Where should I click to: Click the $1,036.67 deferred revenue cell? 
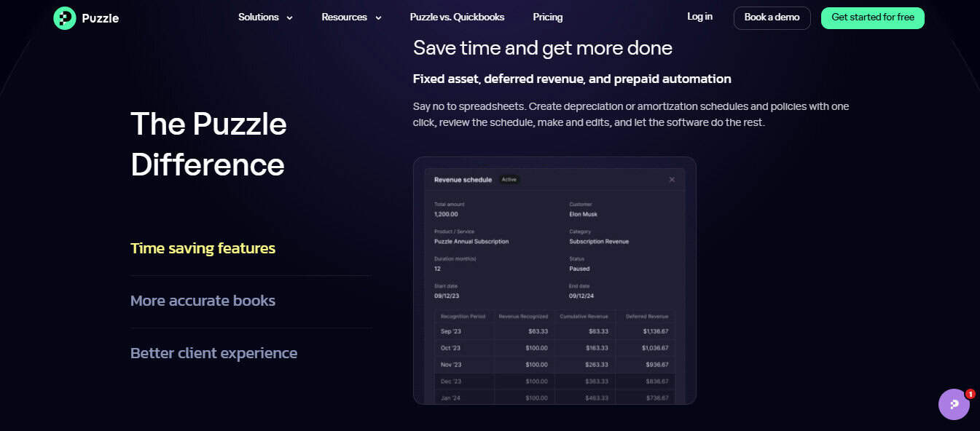tap(655, 348)
